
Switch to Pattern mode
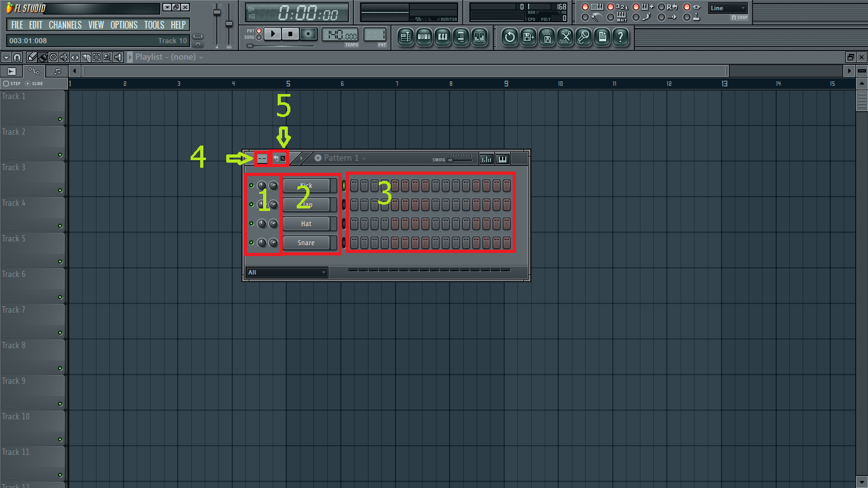click(259, 30)
